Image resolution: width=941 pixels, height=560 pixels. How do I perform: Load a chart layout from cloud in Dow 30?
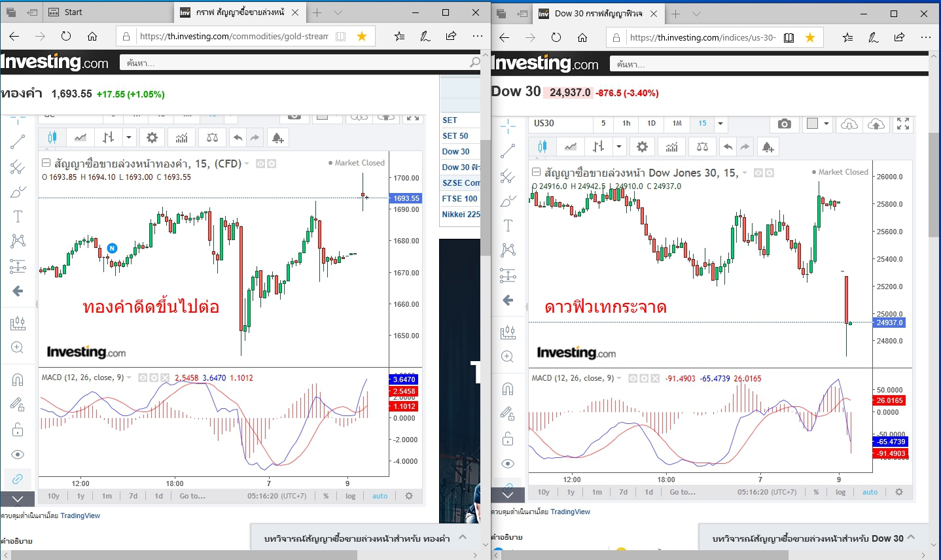coord(849,124)
